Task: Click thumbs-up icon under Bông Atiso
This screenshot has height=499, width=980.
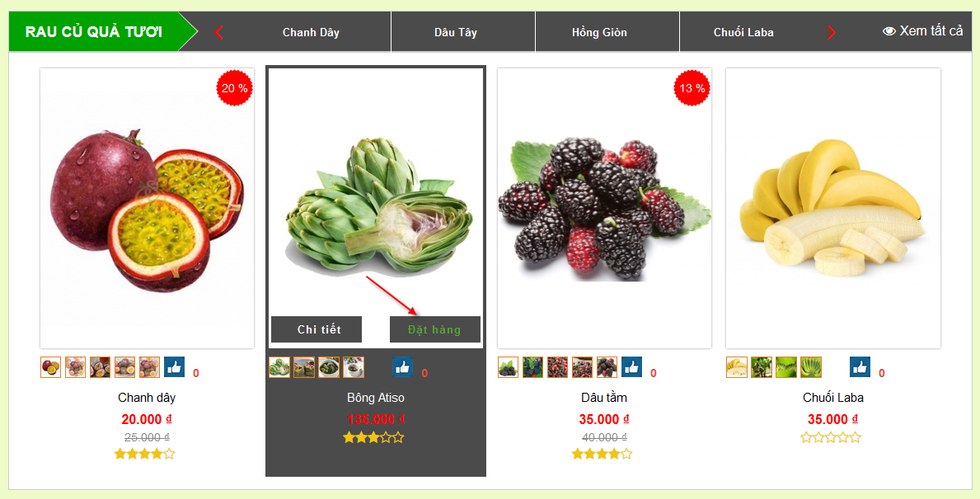Action: (x=402, y=367)
